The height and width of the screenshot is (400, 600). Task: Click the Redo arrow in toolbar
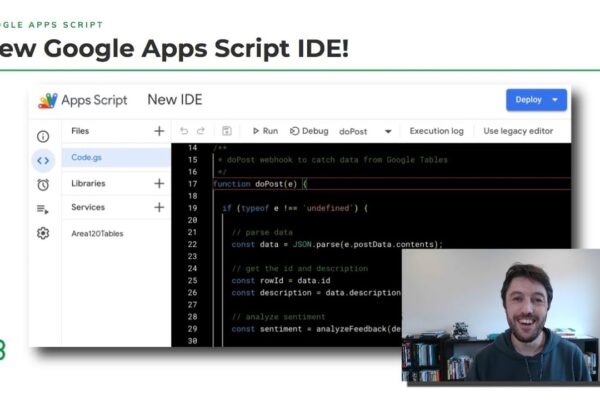(x=201, y=131)
